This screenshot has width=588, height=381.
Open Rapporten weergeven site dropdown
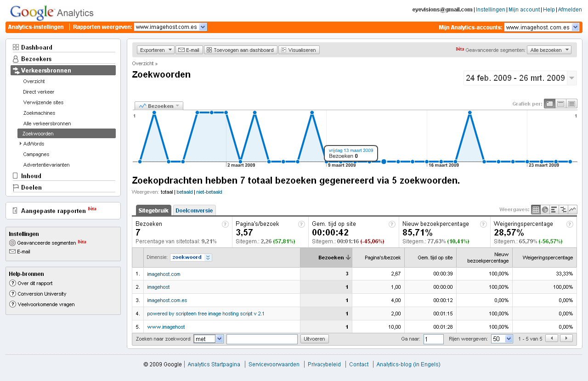[x=170, y=27]
